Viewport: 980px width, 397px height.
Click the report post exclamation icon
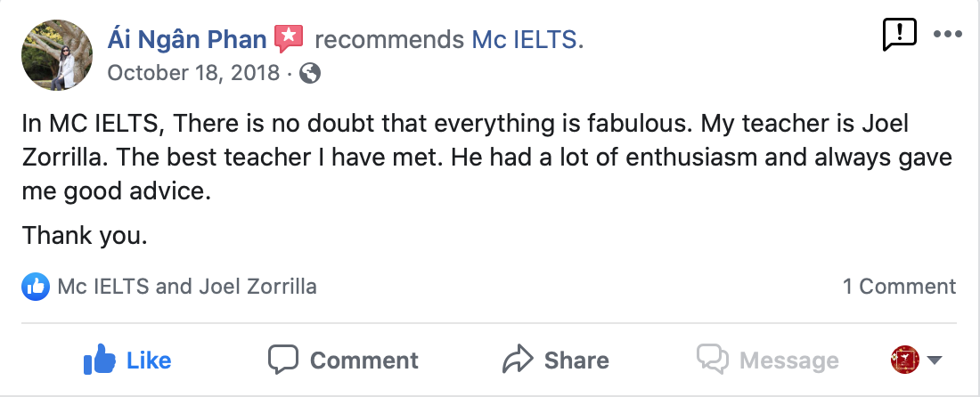coord(899,35)
